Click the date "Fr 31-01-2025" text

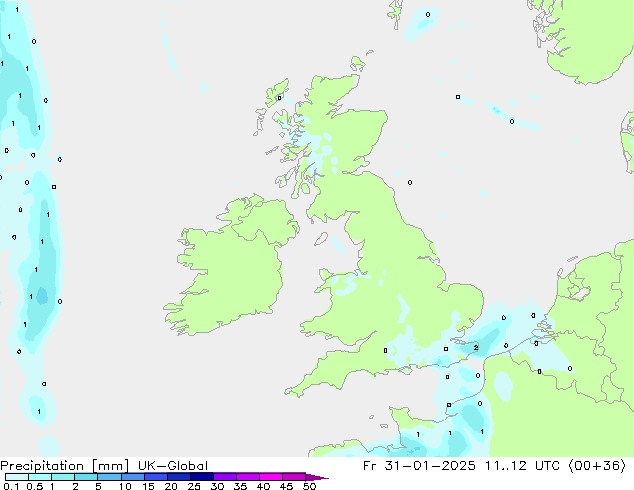click(419, 466)
